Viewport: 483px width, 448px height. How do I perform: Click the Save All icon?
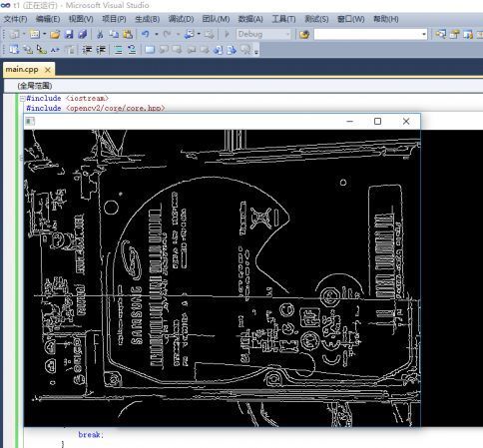click(x=82, y=34)
